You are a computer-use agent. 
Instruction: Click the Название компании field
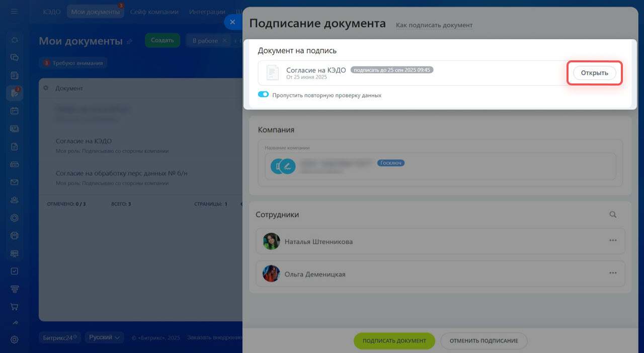coord(440,166)
